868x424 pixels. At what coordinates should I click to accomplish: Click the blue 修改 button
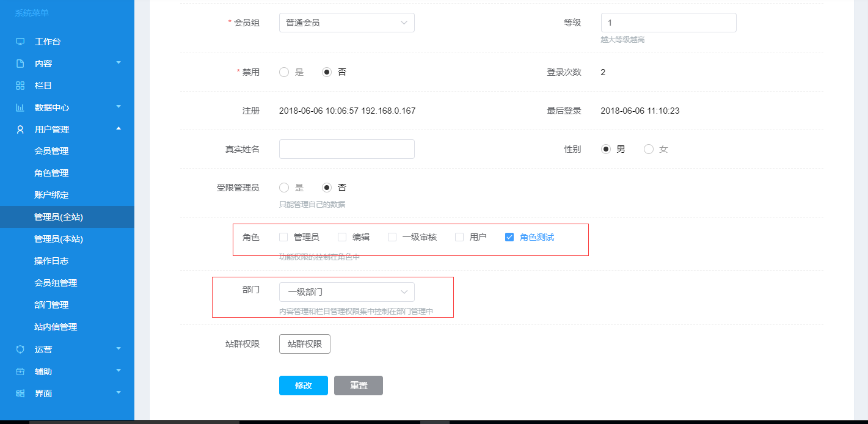304,386
